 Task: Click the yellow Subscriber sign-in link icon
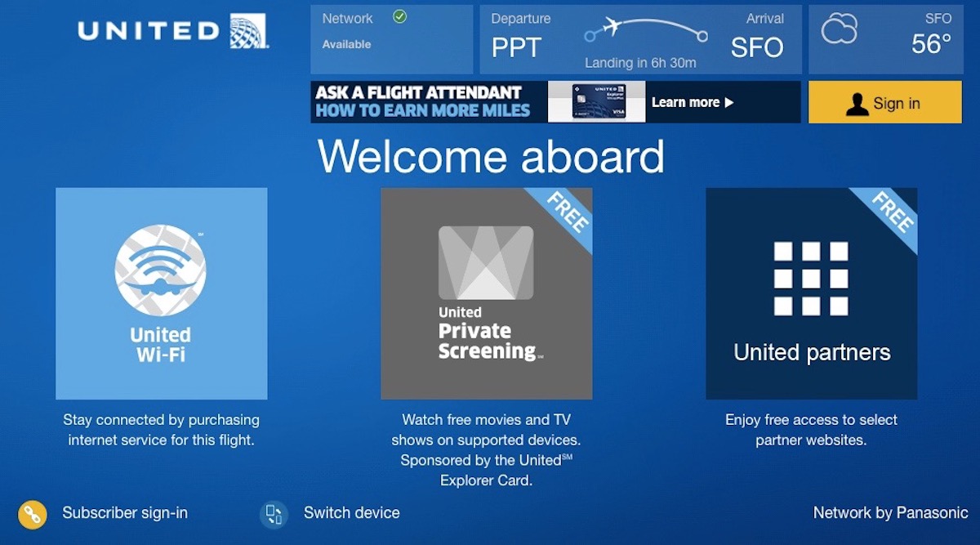tap(33, 514)
